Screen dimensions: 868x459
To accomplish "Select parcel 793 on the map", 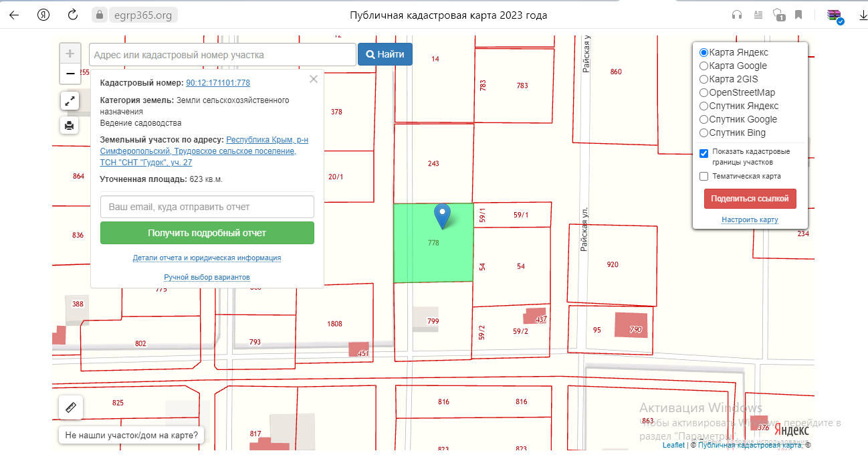I will 255,342.
